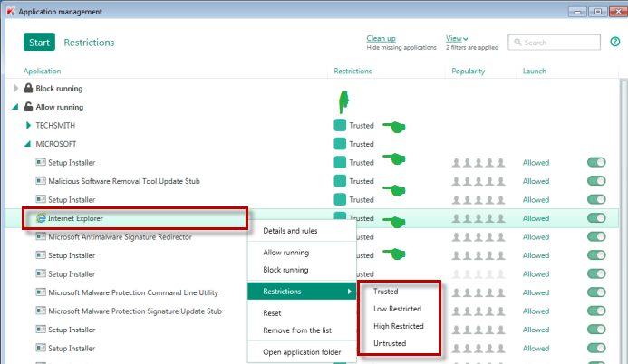Screen dimensions: 628x364
Task: Sort by Launch column header
Action: (535, 72)
